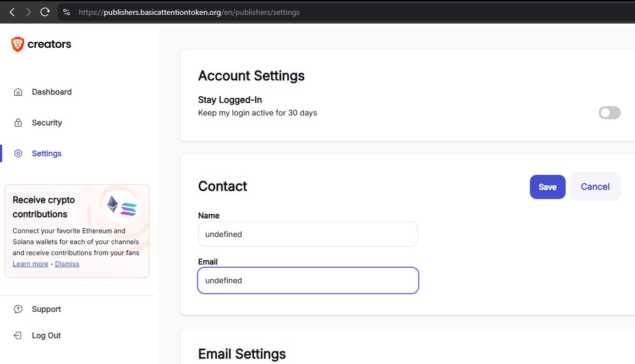635x364 pixels.
Task: Click the Contact heading
Action: (222, 186)
